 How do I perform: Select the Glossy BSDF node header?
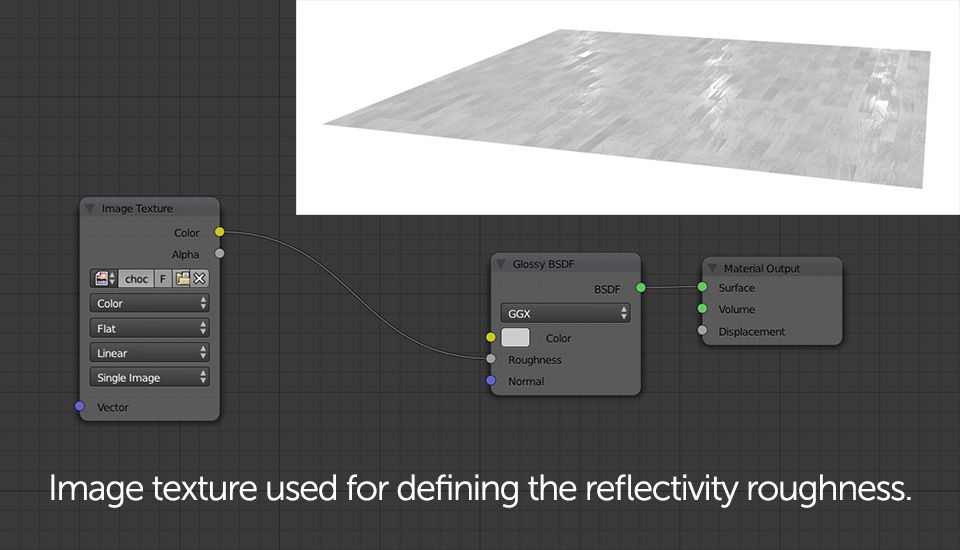coord(565,264)
